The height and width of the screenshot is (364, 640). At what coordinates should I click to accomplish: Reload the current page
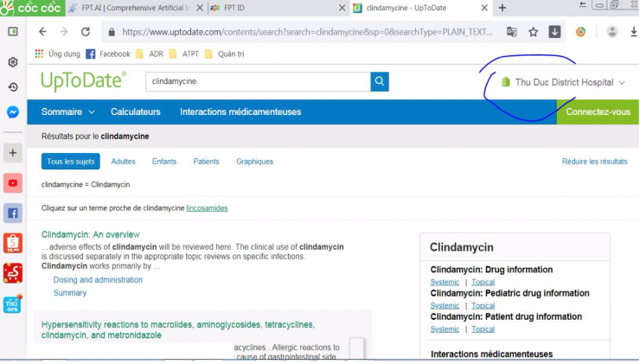click(86, 32)
